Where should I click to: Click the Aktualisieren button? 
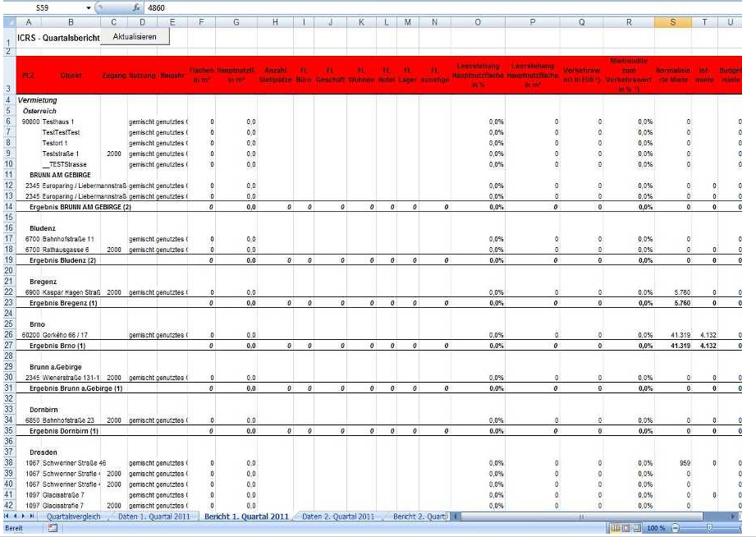(135, 37)
